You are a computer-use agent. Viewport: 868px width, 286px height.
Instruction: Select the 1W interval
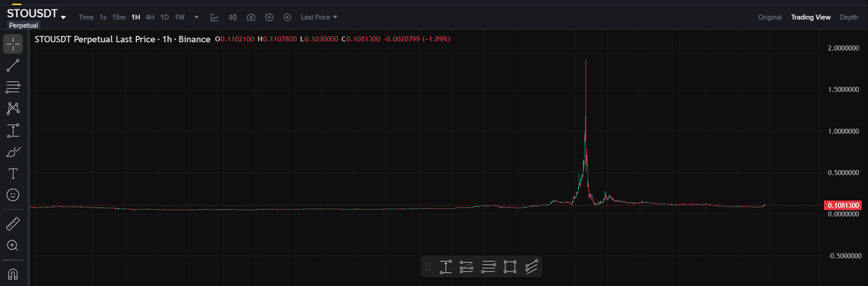(179, 17)
